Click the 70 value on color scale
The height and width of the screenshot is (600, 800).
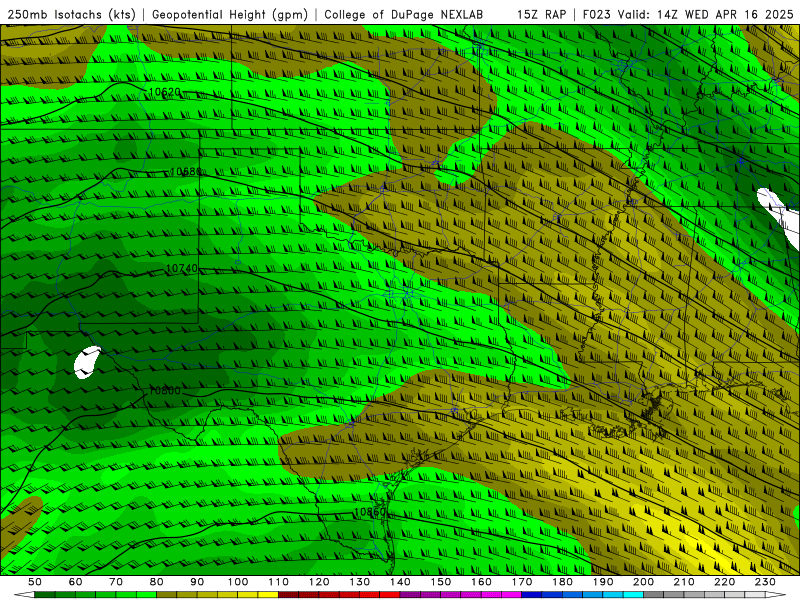116,582
